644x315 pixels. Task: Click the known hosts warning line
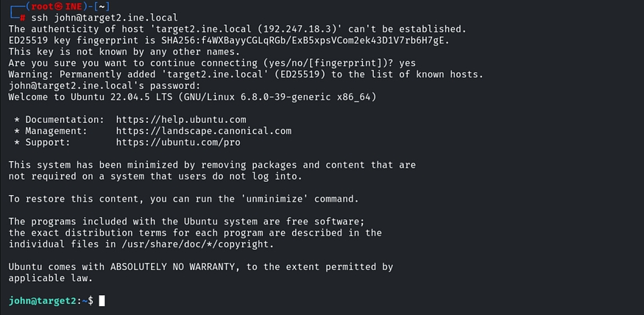pyautogui.click(x=246, y=74)
